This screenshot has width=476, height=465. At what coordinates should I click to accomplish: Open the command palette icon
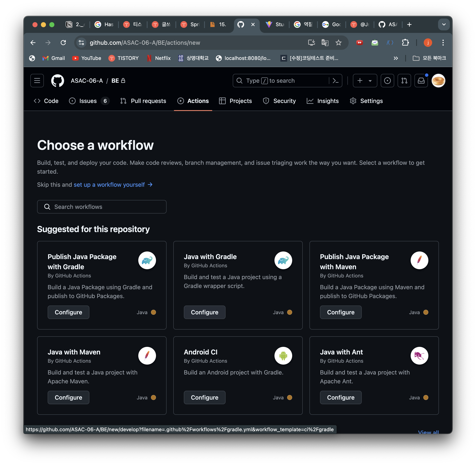(335, 81)
